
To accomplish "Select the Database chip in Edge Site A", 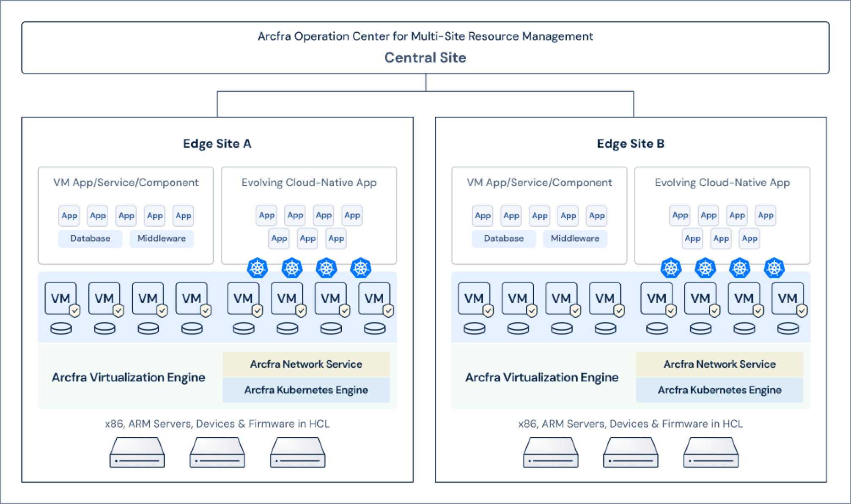I will tap(90, 238).
